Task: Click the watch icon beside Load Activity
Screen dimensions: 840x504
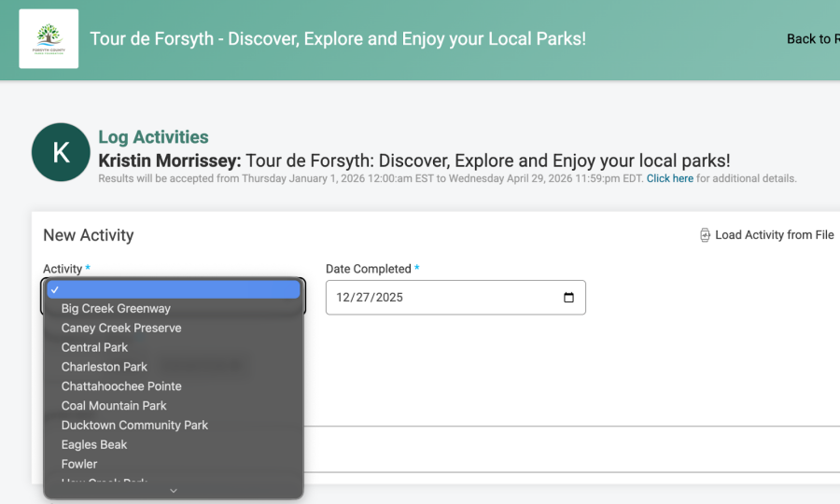Action: coord(705,235)
